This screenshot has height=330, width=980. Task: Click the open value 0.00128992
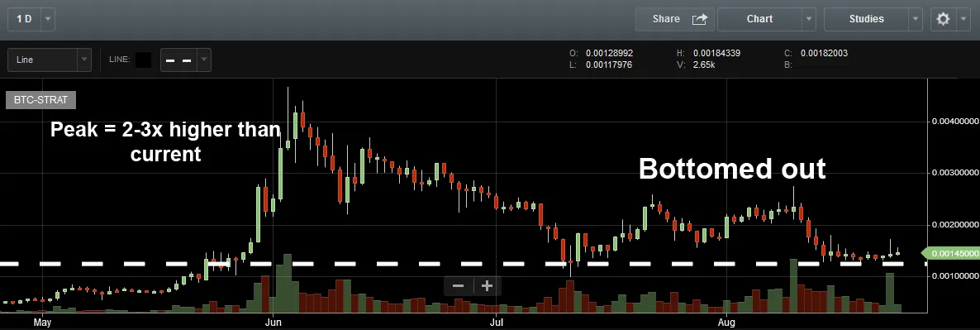pyautogui.click(x=609, y=53)
